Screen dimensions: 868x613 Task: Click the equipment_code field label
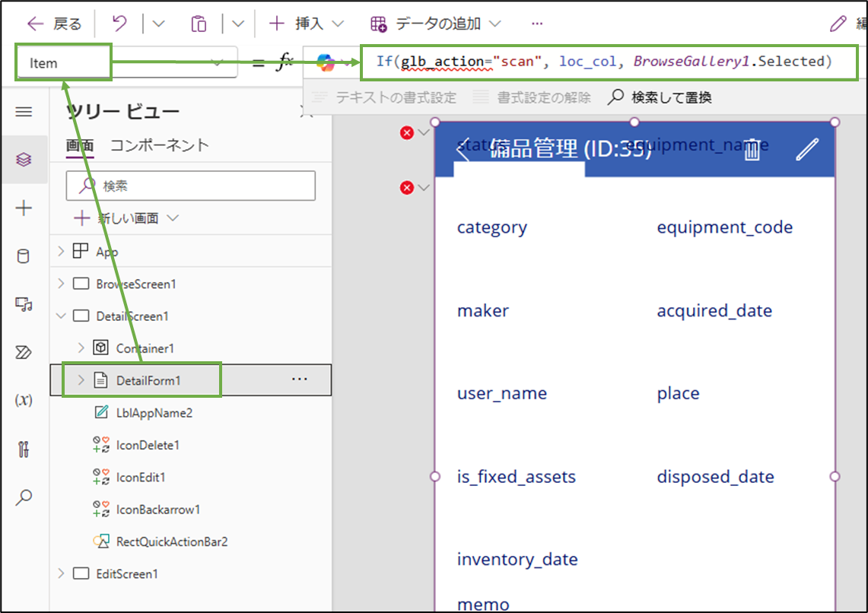[x=725, y=227]
